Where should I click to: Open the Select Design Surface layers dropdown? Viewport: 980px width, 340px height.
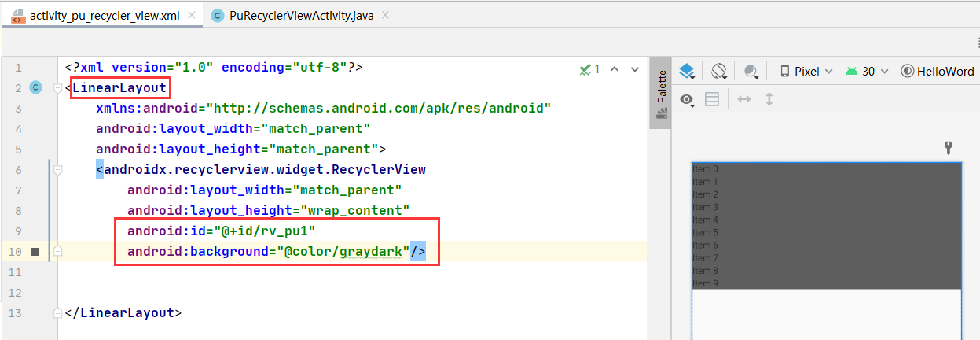click(687, 71)
